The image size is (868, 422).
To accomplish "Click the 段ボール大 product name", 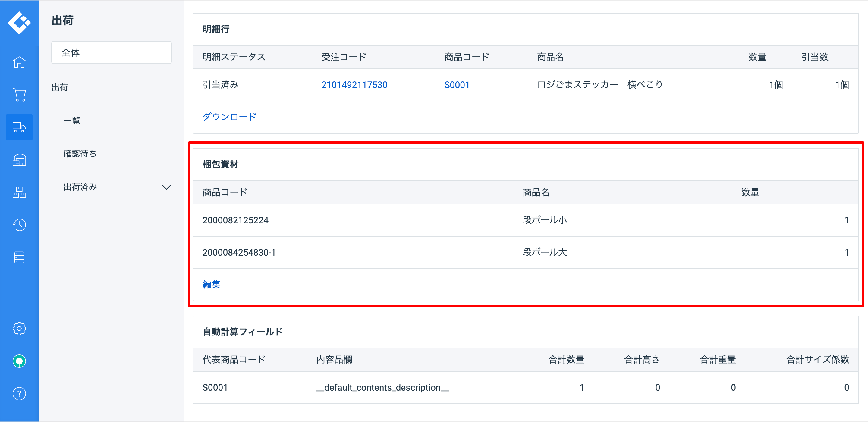I will coord(545,252).
